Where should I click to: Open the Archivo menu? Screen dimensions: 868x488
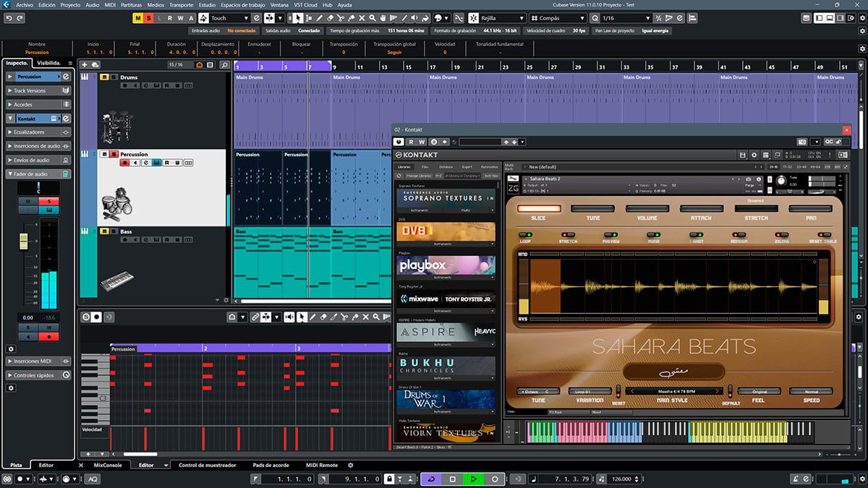point(24,4)
